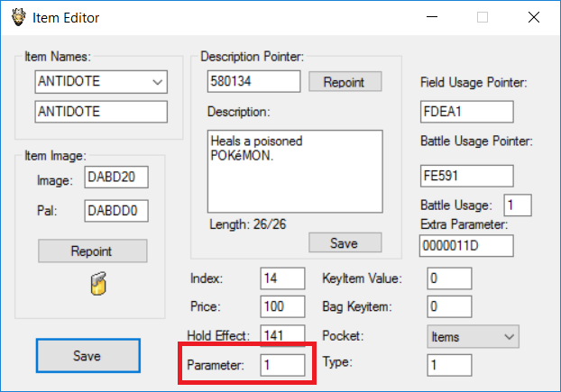Focus the Description Pointer field 580134

[x=253, y=81]
